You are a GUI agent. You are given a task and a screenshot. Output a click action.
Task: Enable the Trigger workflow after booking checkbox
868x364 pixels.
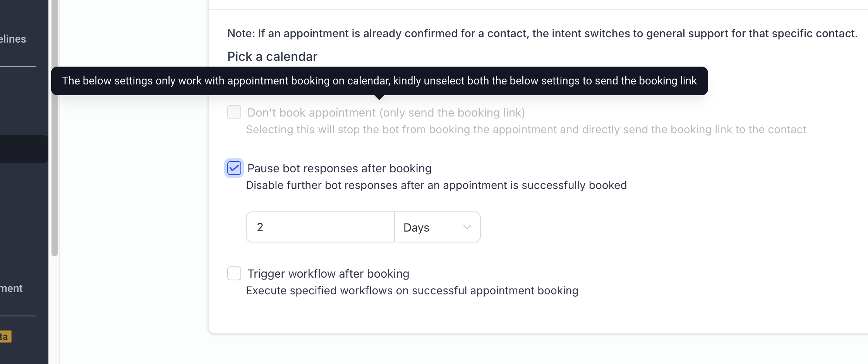click(x=234, y=273)
